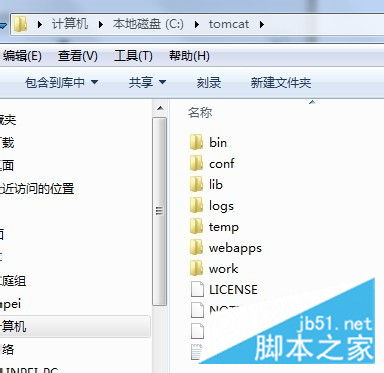Screen dimensions: 384x373
Task: Select the LICENSE file icon
Action: pos(197,289)
